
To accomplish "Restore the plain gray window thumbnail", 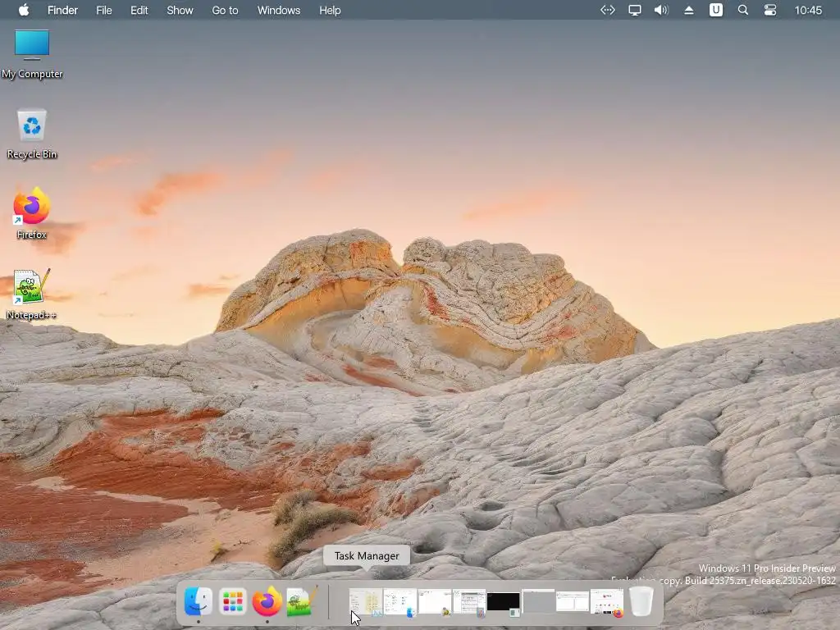I will pyautogui.click(x=538, y=601).
